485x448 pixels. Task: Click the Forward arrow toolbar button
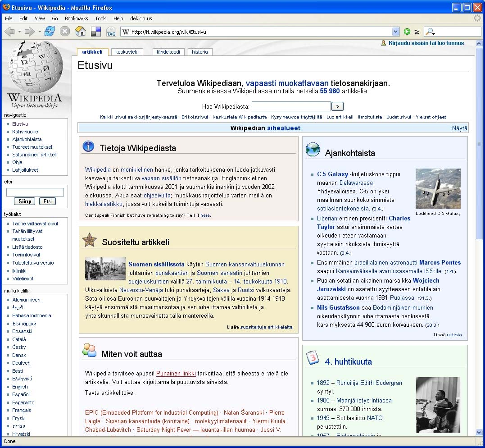pyautogui.click(x=29, y=32)
